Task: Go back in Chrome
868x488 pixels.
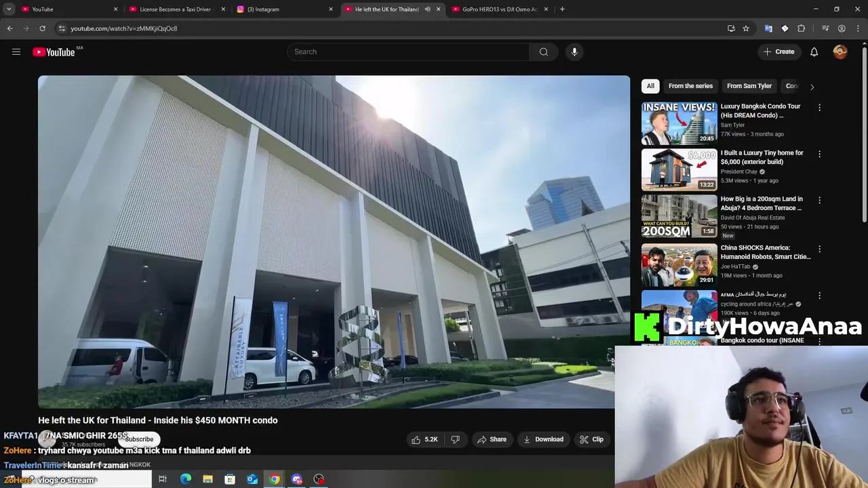Action: coord(9,28)
